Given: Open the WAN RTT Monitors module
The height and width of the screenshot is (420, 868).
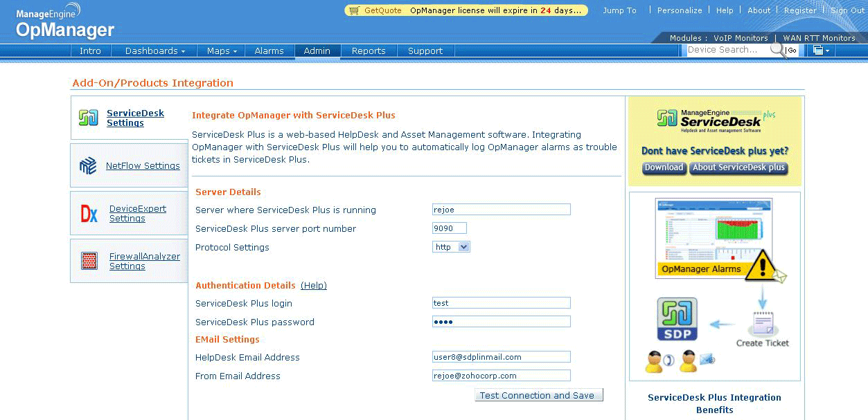Looking at the screenshot, I should tap(820, 38).
